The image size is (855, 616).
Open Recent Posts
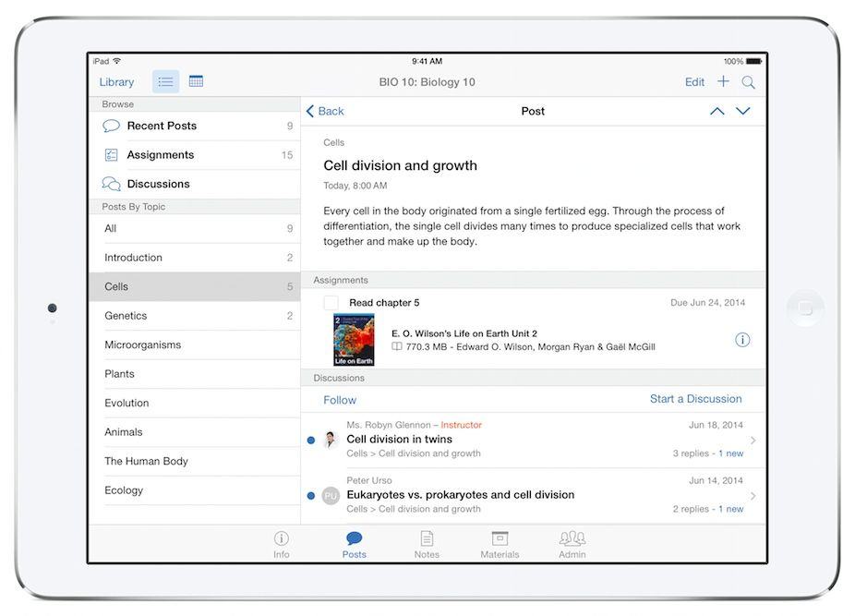195,126
